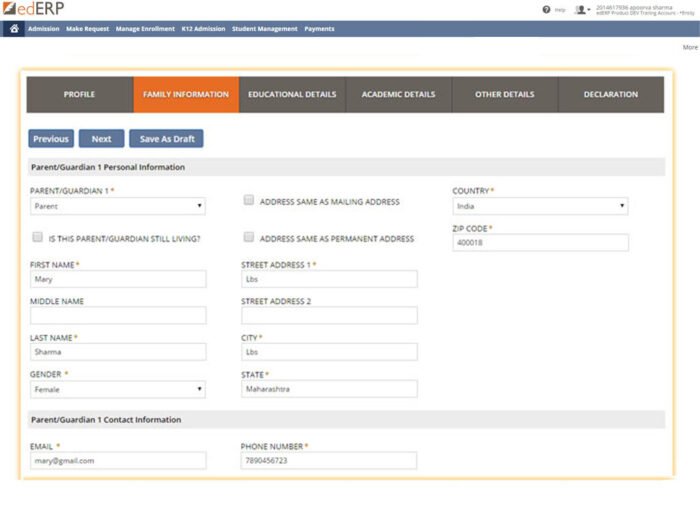Expand the Country dropdown showing India

tap(540, 206)
